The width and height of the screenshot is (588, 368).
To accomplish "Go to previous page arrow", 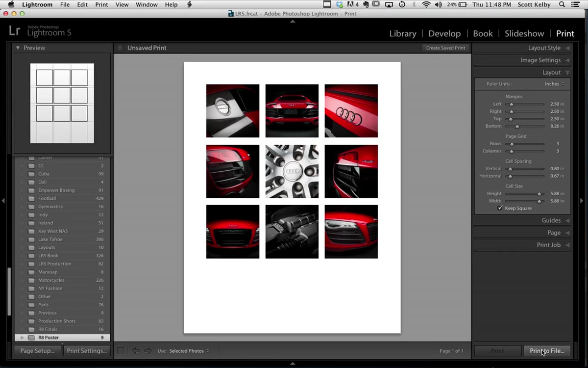I will (x=136, y=351).
